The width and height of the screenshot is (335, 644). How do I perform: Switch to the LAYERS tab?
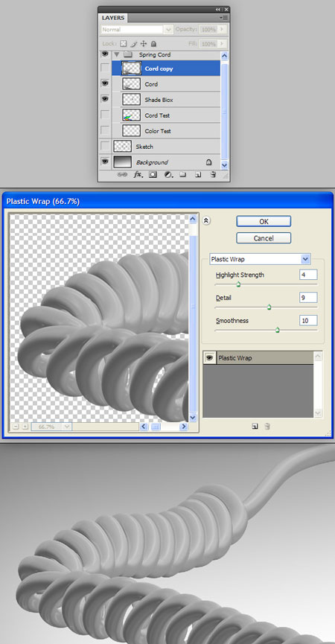pyautogui.click(x=113, y=18)
